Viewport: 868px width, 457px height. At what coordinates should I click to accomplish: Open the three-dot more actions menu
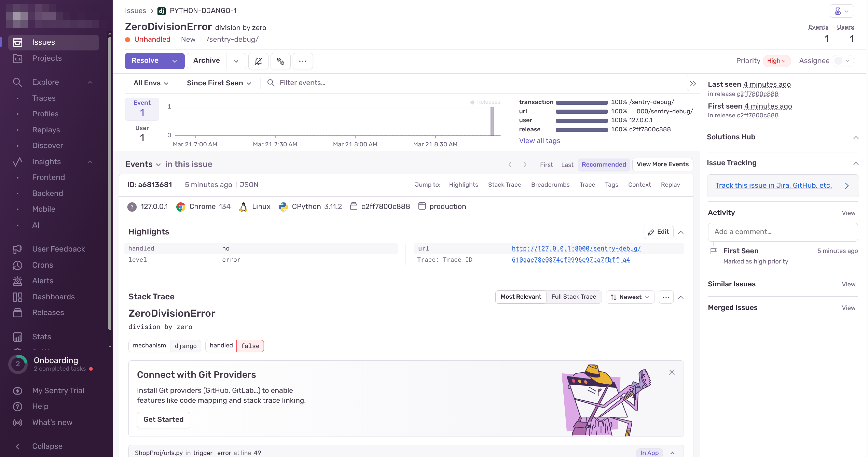pyautogui.click(x=303, y=61)
